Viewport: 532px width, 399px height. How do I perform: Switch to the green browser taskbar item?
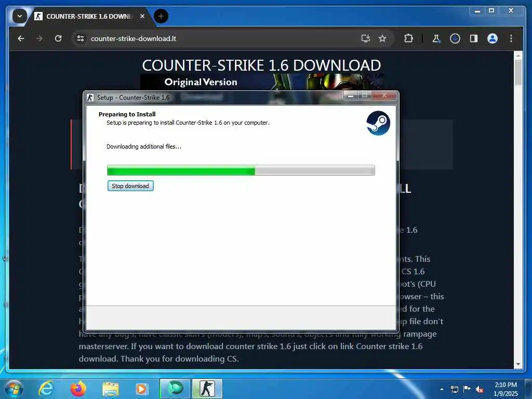175,389
